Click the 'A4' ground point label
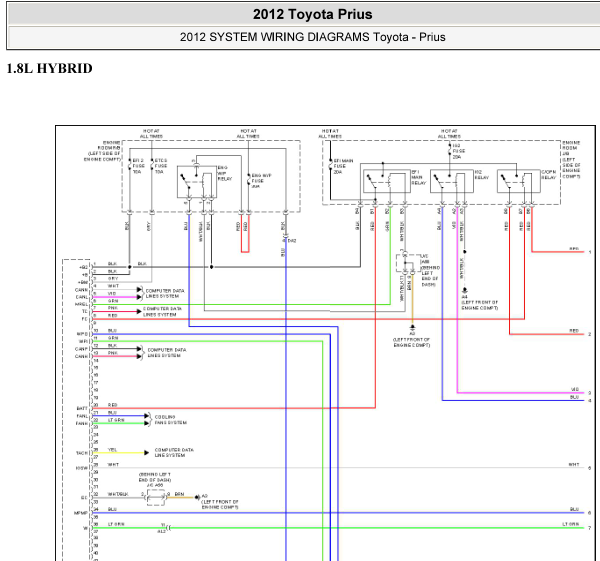The height and width of the screenshot is (561, 600). (465, 297)
